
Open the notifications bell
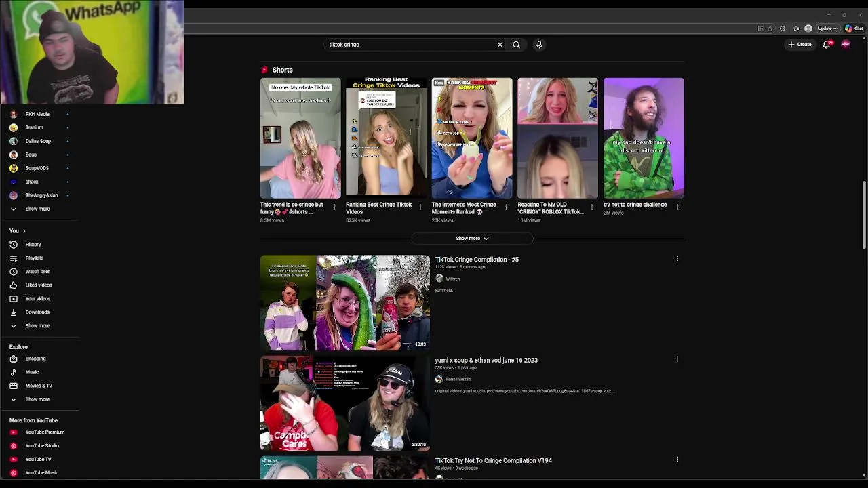pyautogui.click(x=827, y=45)
